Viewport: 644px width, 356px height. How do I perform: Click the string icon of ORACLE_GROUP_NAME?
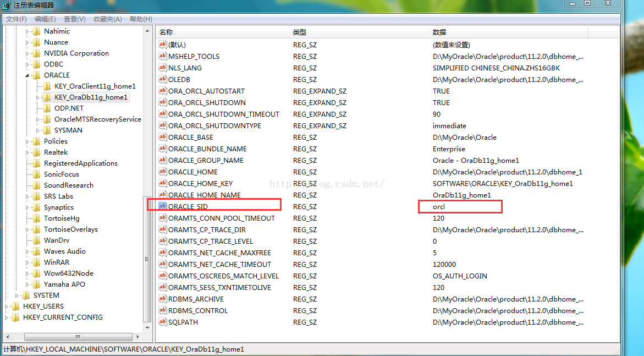pyautogui.click(x=163, y=160)
